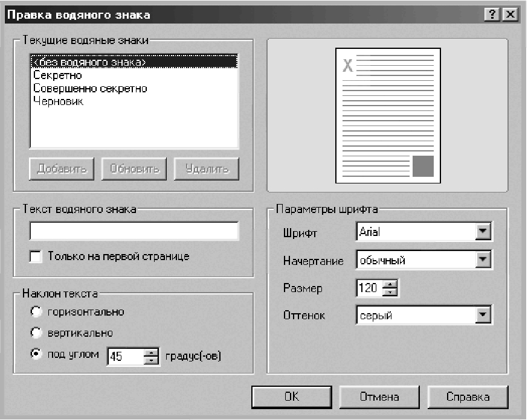Open the Шрифт font dropdown
Viewport: 528px width, 420px height.
click(482, 232)
